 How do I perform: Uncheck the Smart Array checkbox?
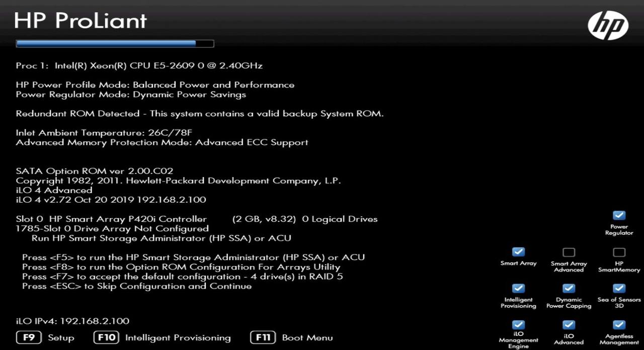518,252
